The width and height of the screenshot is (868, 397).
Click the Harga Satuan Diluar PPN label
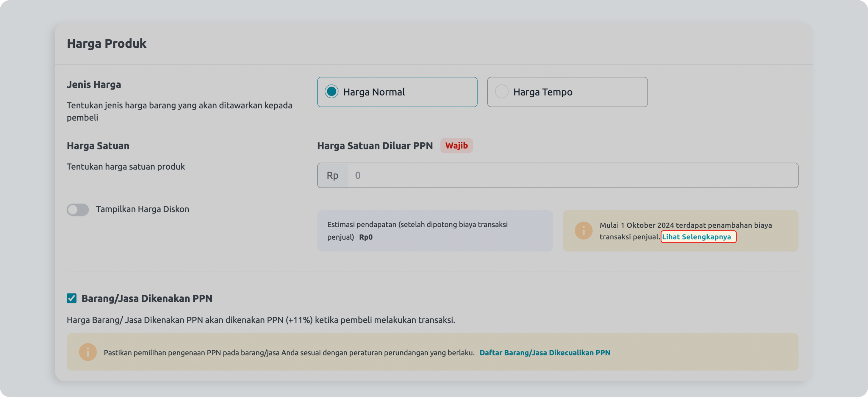(375, 146)
